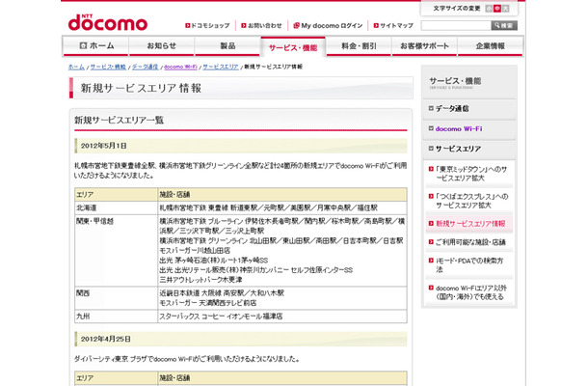The image size is (588, 386).
Task: Open the お客様サポート navigation tab
Action: (424, 45)
